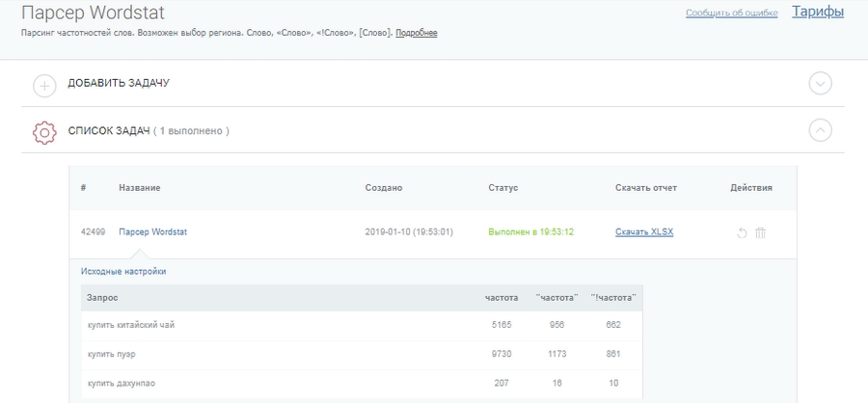Select the query купить пуэр
This screenshot has height=403, width=868.
pyautogui.click(x=114, y=354)
